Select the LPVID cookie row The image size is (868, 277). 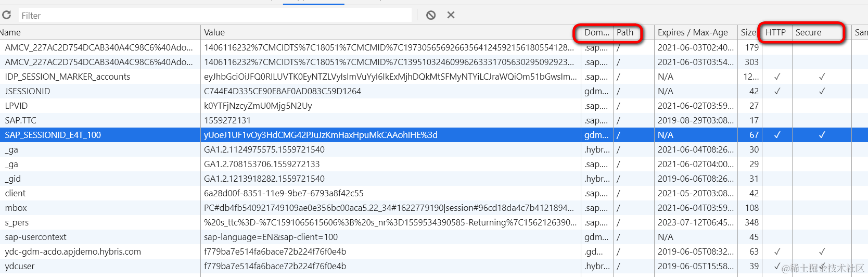[434, 106]
